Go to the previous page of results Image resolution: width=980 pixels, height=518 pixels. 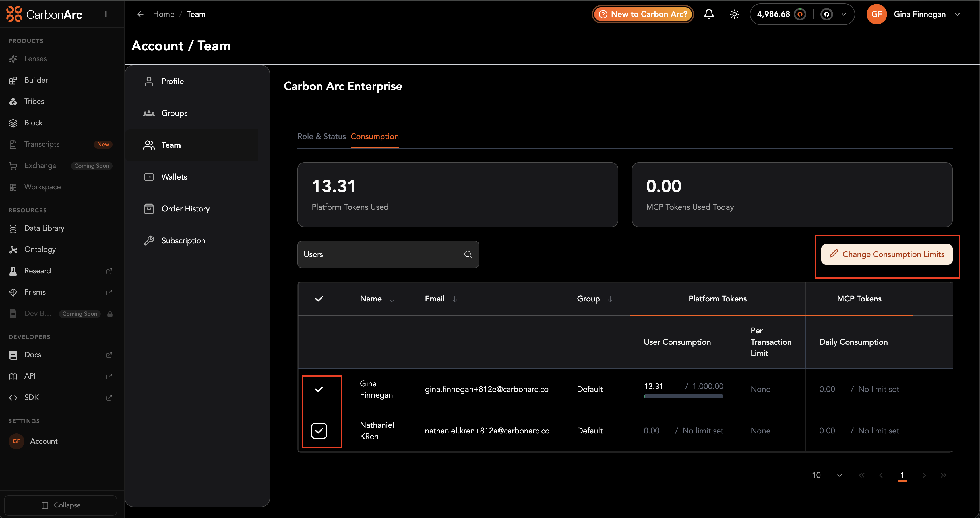point(881,475)
